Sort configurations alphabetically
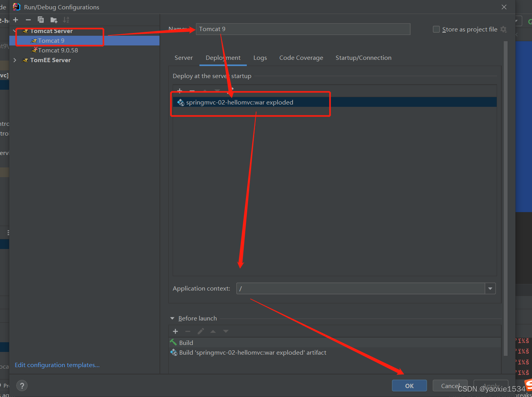This screenshot has width=532, height=397. tap(66, 20)
